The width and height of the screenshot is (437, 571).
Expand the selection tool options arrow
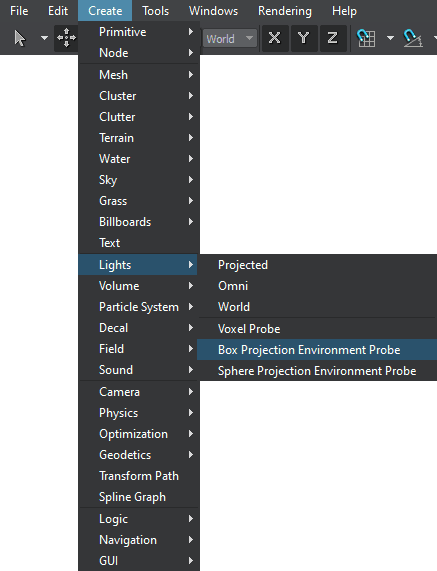[44, 38]
